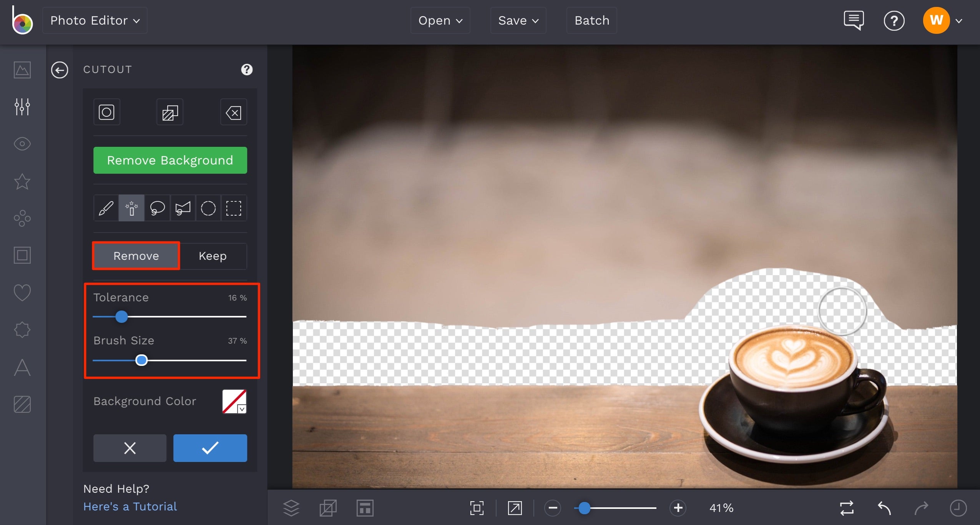The width and height of the screenshot is (980, 525).
Task: Open the Background Color swatch picker
Action: tap(233, 401)
